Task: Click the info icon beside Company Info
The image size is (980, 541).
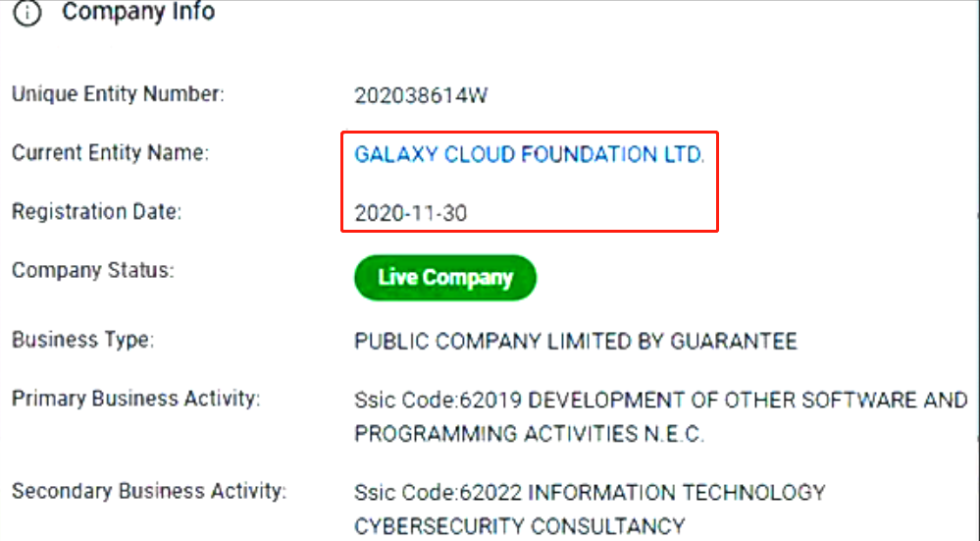Action: 27,15
